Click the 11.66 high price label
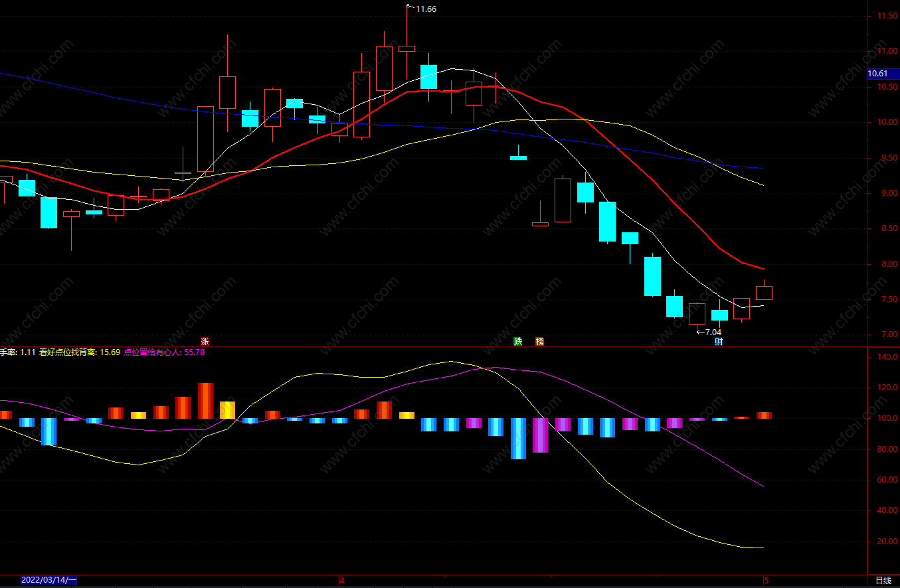Viewport: 900px width, 588px height. (x=426, y=9)
